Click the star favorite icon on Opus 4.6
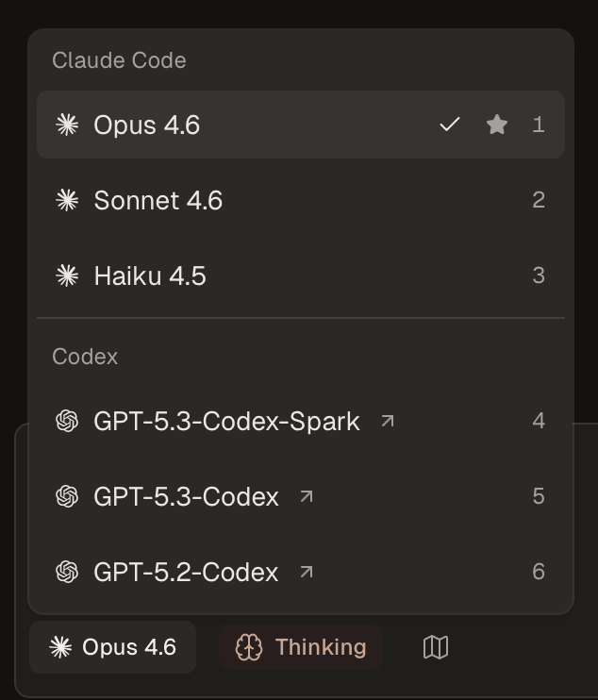The image size is (598, 700). point(497,125)
